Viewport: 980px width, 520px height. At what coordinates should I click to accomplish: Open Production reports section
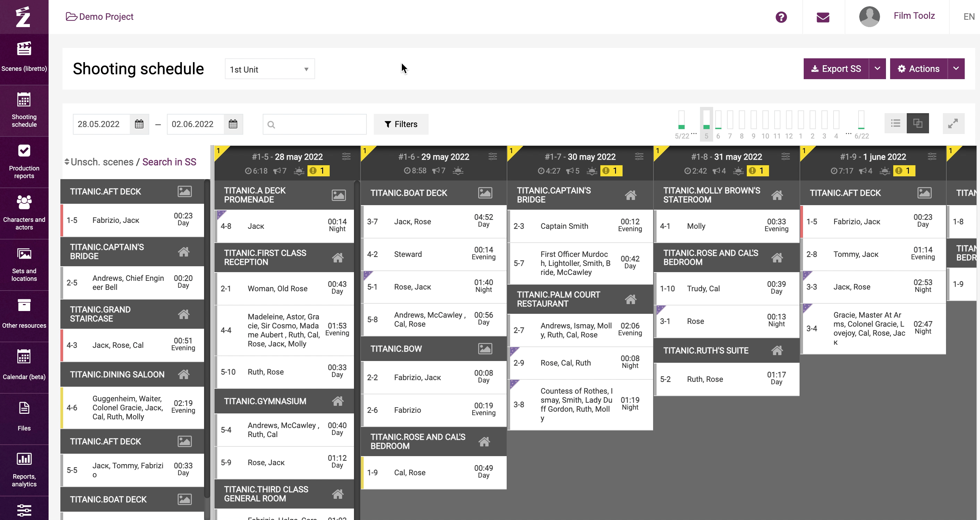(24, 162)
